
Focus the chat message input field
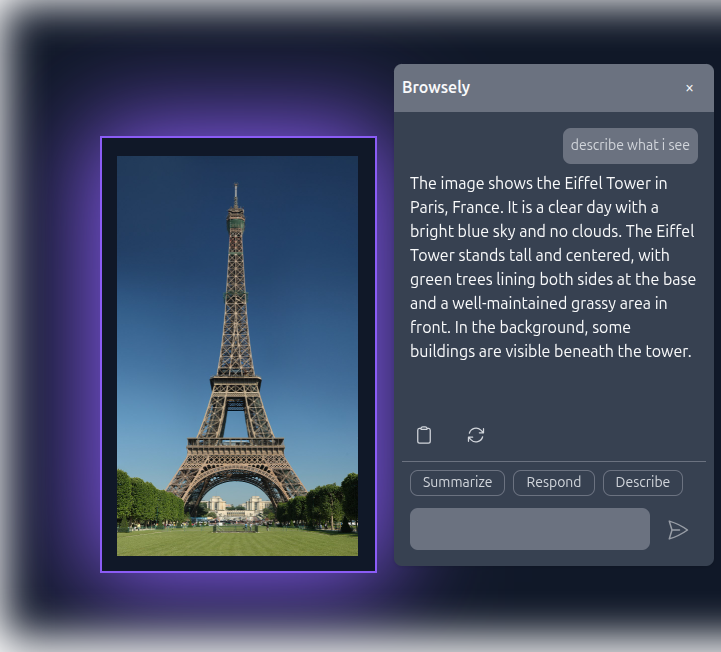530,529
